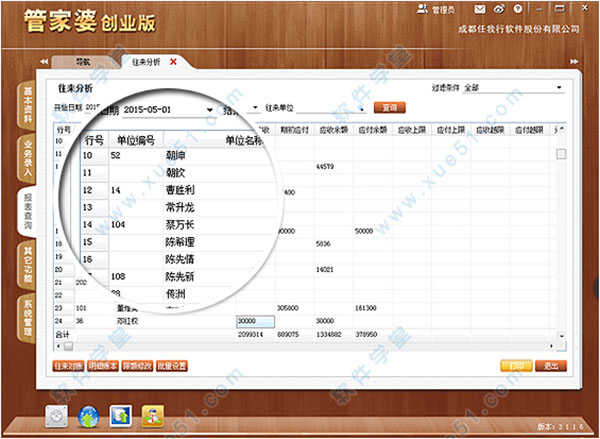
Task: Close the 往来分析 tab with red X
Action: tap(173, 61)
